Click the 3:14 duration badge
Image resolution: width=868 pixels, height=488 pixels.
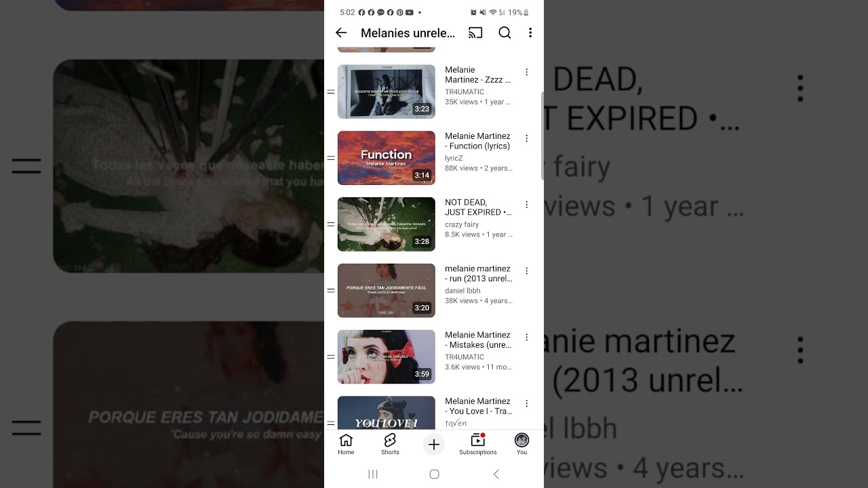(422, 175)
